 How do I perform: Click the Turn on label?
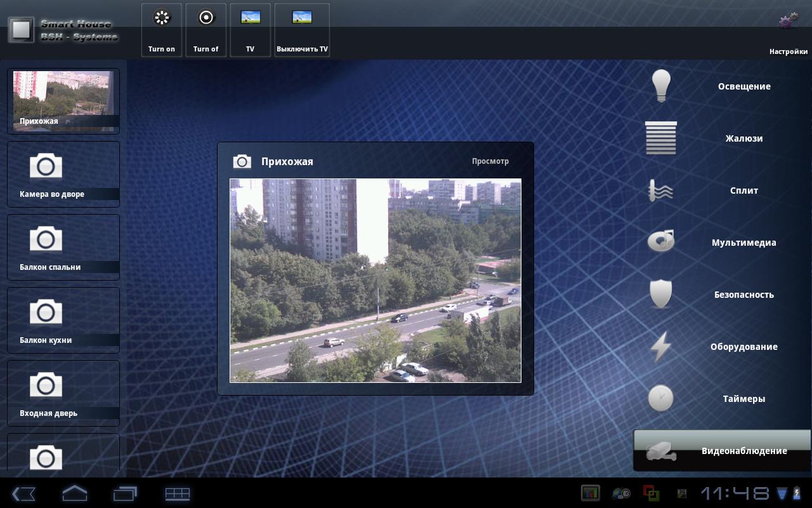(x=162, y=49)
